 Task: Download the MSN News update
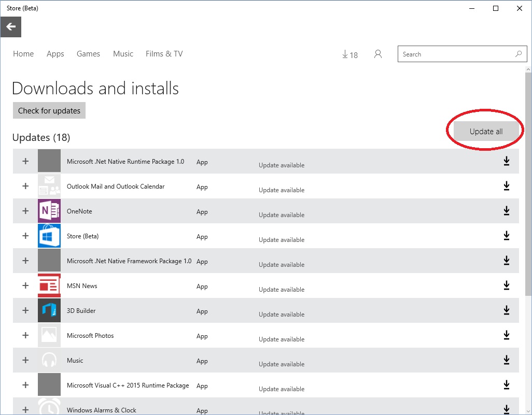pyautogui.click(x=507, y=285)
